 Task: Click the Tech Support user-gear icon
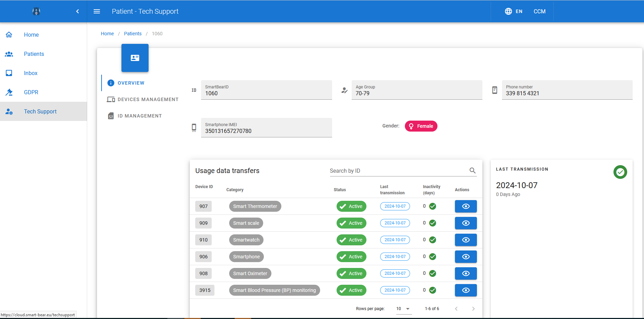(x=9, y=111)
